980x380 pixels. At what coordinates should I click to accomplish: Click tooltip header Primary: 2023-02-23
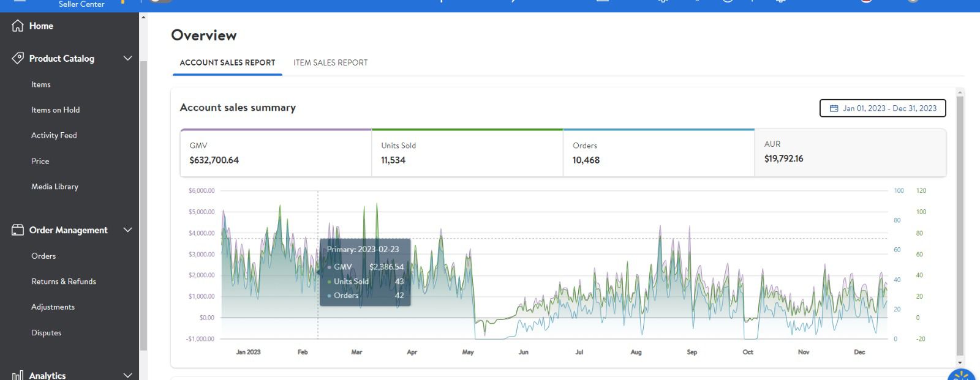click(x=363, y=250)
